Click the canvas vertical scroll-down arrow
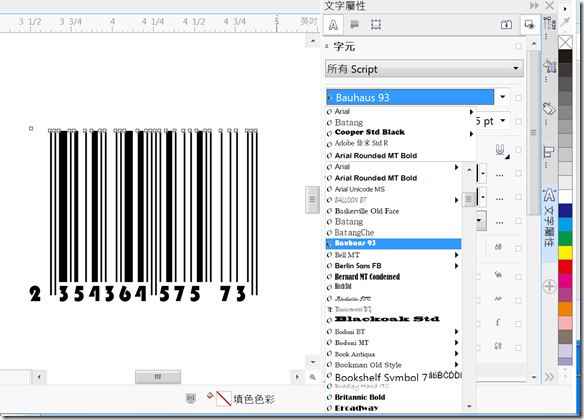The width and height of the screenshot is (584, 420). click(312, 362)
